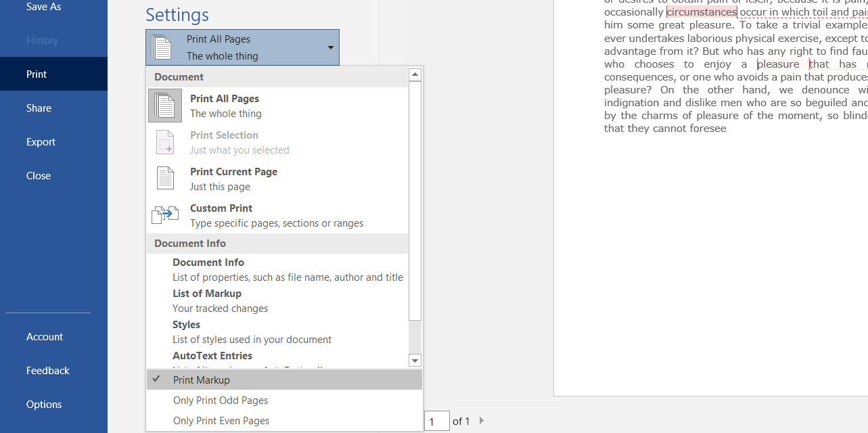
Task: Click 'Type specific pages, sections or ranges' text
Action: (x=277, y=223)
